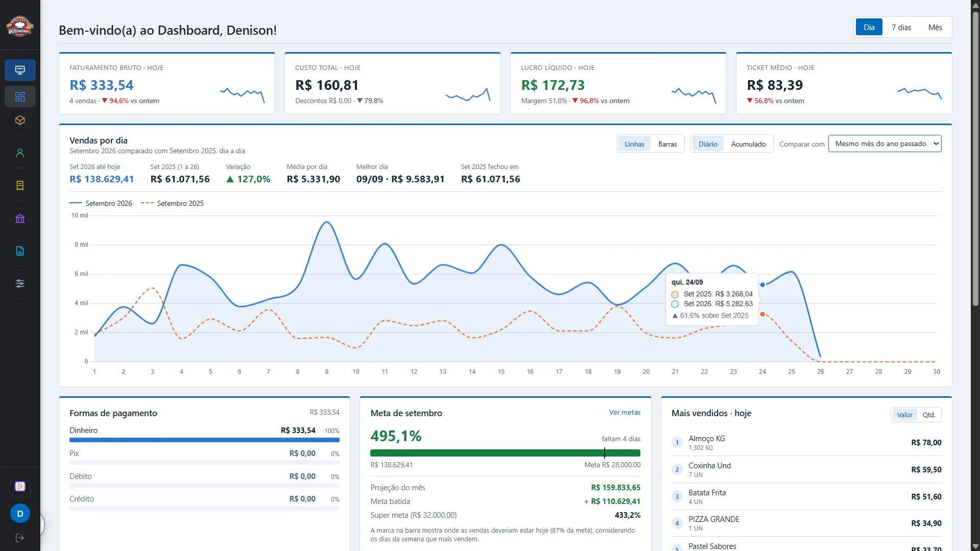Expand the Mesmo mês do ano passado dropdown
The image size is (980, 551).
pyautogui.click(x=885, y=143)
